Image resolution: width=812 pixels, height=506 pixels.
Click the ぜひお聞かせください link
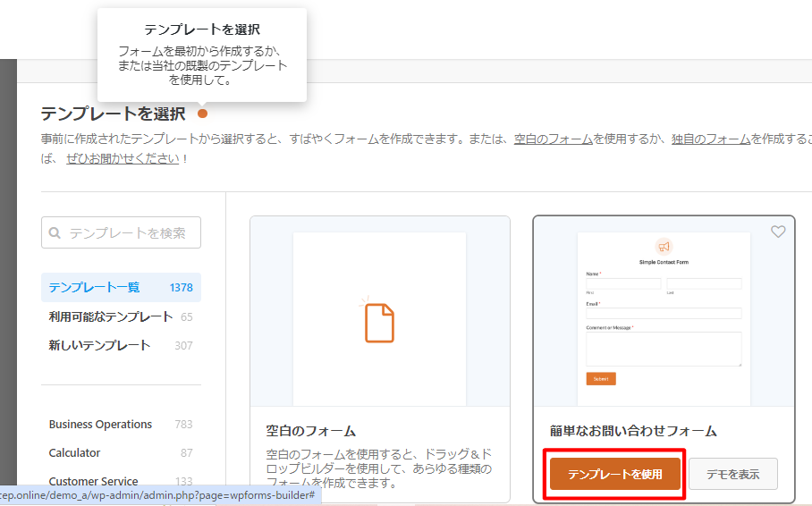[123, 159]
